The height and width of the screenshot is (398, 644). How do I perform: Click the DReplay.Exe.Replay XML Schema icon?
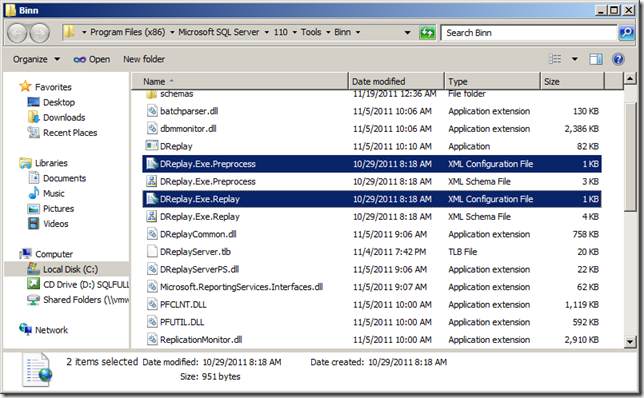pos(152,216)
